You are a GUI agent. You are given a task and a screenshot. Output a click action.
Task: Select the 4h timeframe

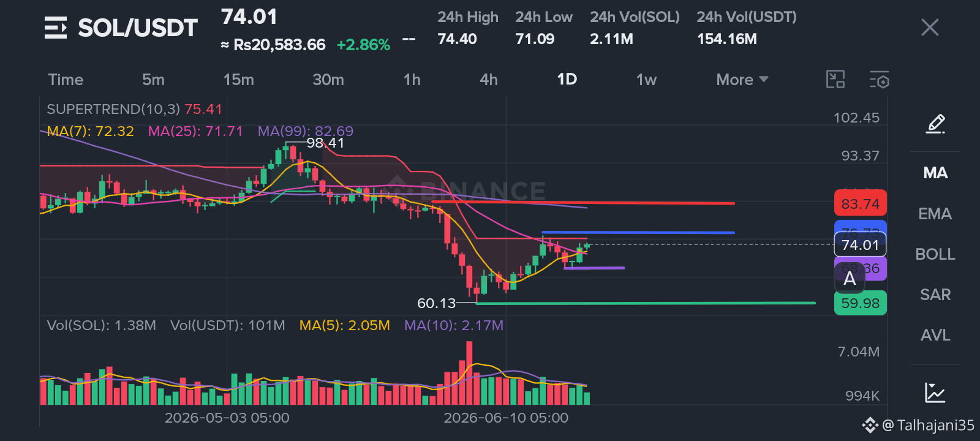(489, 80)
